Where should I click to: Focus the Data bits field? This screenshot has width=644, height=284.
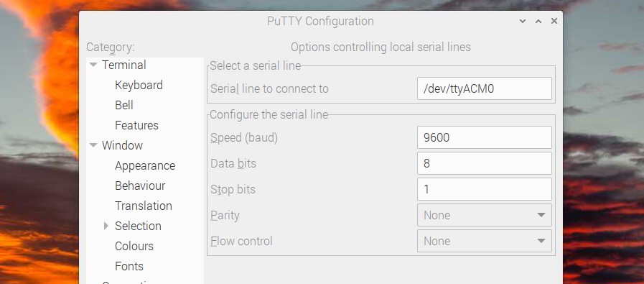pyautogui.click(x=484, y=163)
